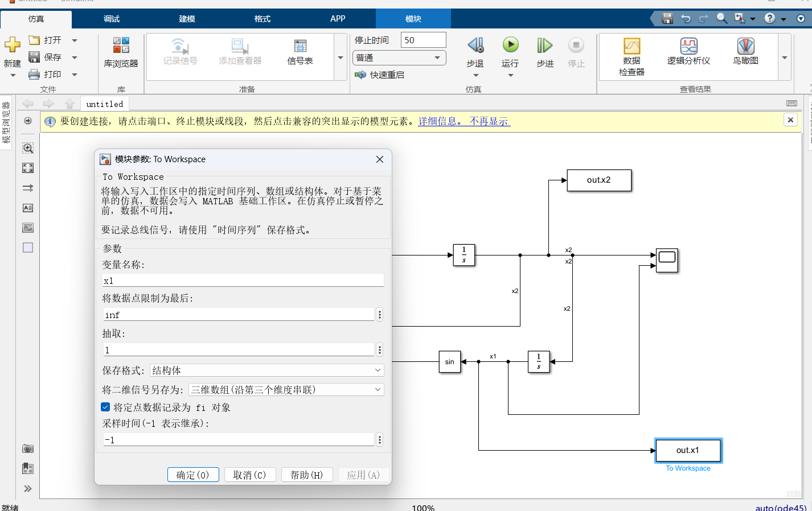Viewport: 812px width, 511px height.
Task: Open the Data Inspector (数据检查器)
Action: coord(632,56)
